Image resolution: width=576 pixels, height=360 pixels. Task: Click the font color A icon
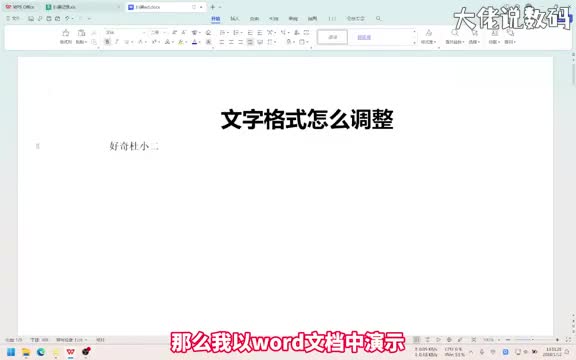pos(195,42)
